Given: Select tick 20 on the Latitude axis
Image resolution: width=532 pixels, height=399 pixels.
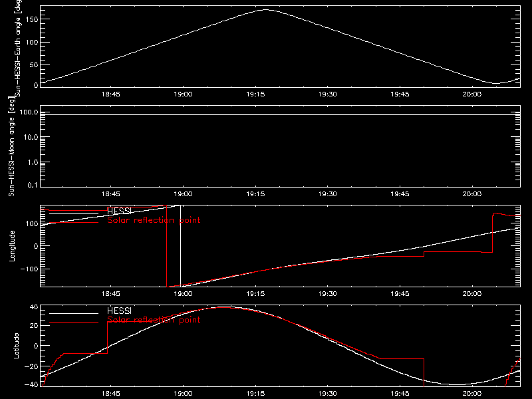Looking at the screenshot, I should (x=34, y=325).
